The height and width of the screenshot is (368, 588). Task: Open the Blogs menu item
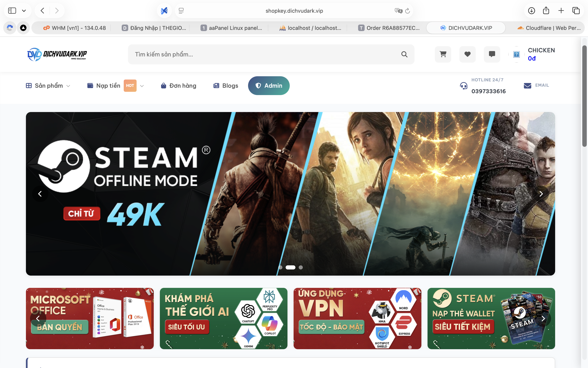[226, 86]
